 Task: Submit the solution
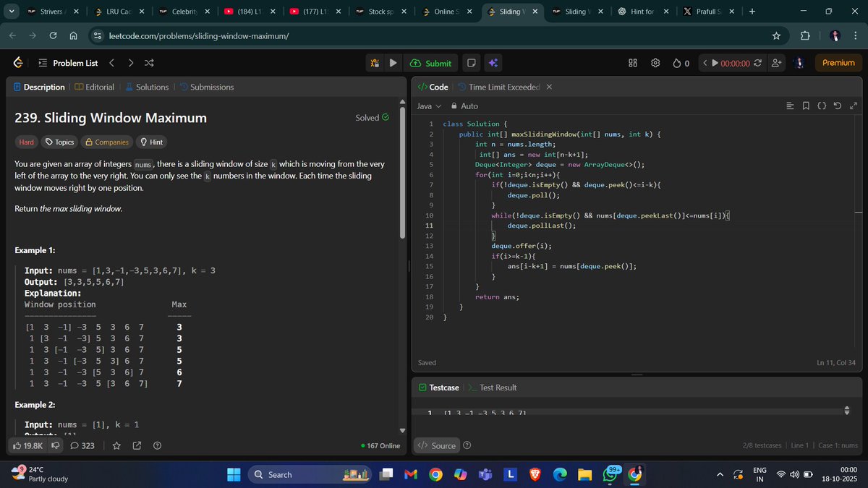click(x=431, y=63)
